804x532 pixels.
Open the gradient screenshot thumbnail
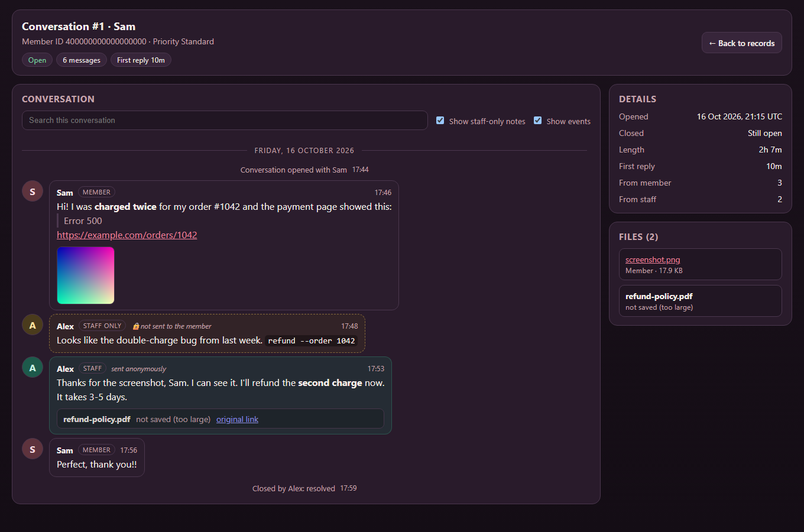pos(86,275)
